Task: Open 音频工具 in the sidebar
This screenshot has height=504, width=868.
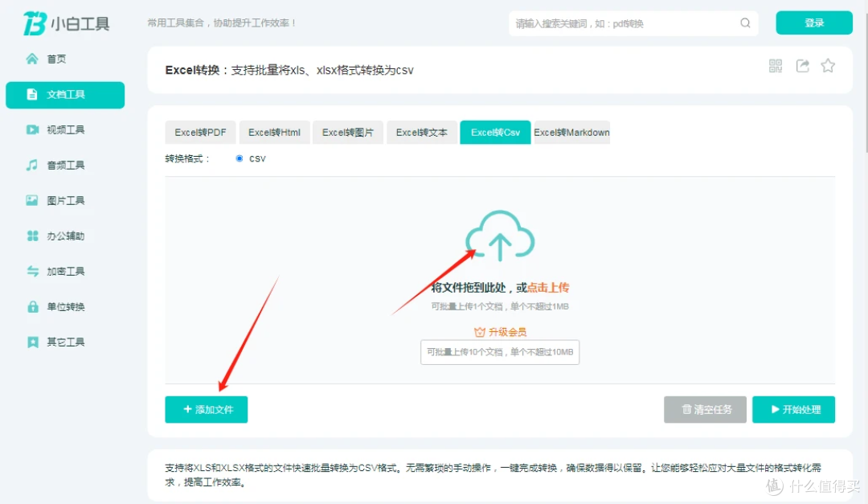Action: point(65,165)
